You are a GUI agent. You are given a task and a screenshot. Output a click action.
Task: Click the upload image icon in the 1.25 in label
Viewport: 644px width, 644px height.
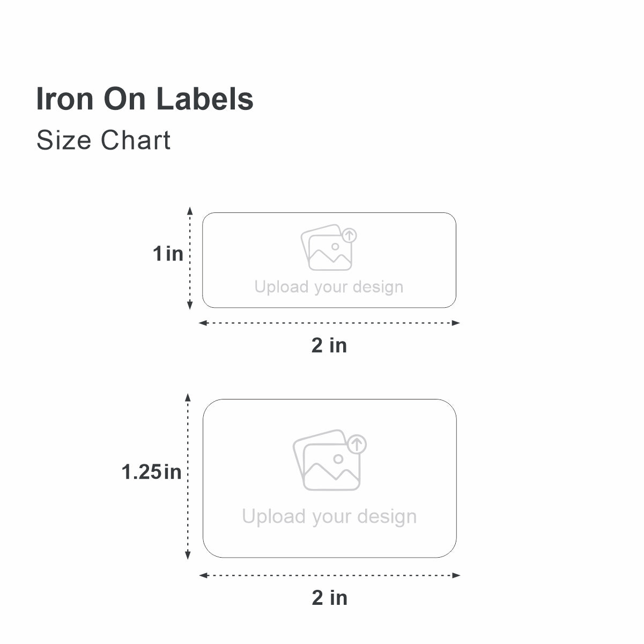(328, 461)
